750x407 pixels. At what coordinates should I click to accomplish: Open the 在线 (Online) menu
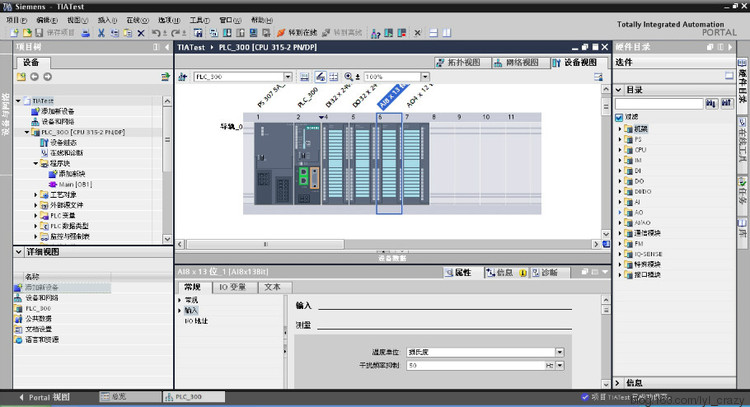click(135, 19)
